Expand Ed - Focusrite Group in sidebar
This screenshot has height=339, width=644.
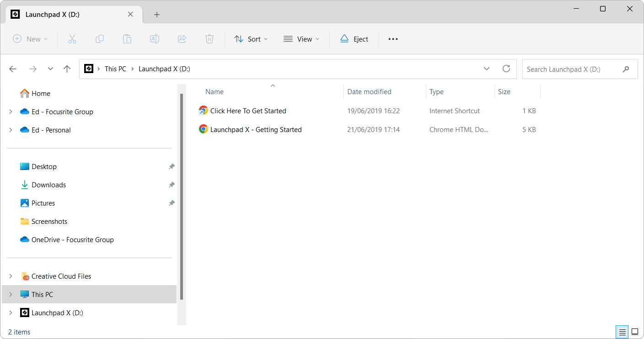point(11,112)
